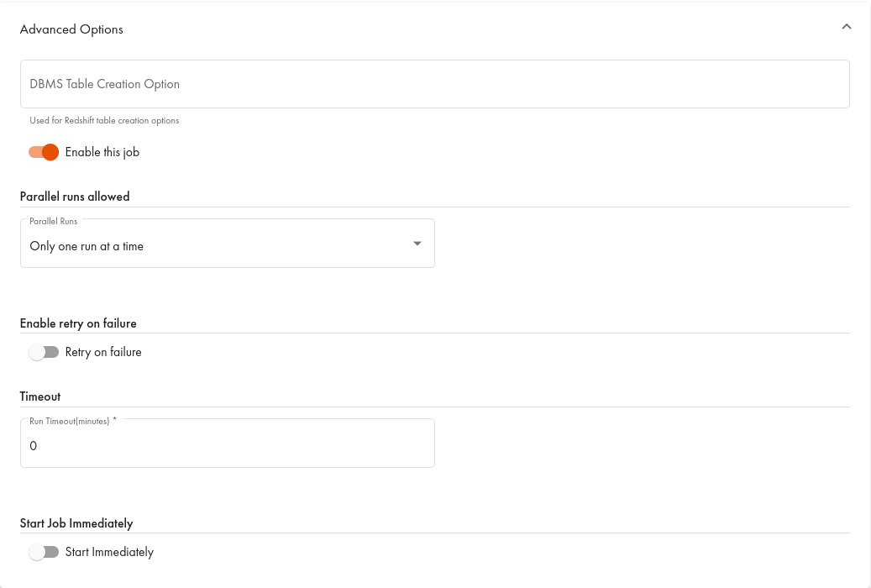Image resolution: width=871 pixels, height=588 pixels.
Task: Enable the Start Immediately switch
Action: pyautogui.click(x=44, y=552)
